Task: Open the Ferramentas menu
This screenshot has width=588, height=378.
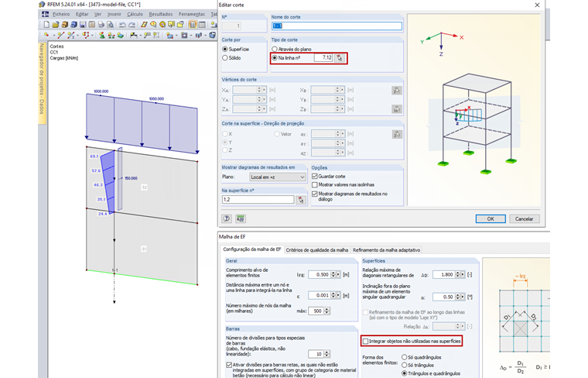Action: pos(192,14)
